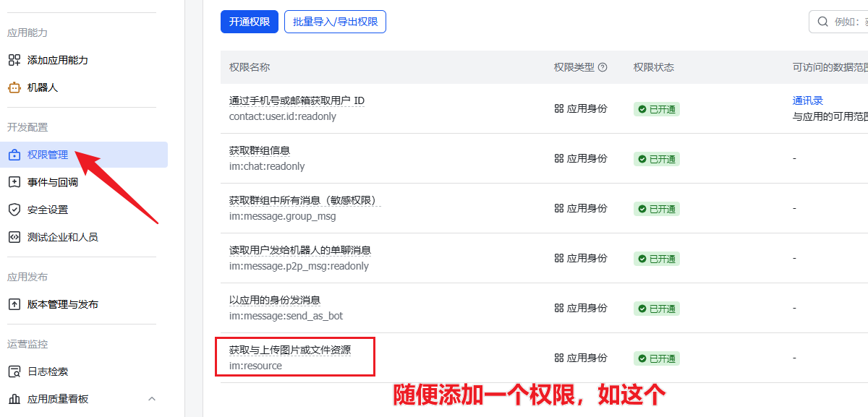Click the 日志检索 search icon
The height and width of the screenshot is (417, 868).
(x=14, y=371)
